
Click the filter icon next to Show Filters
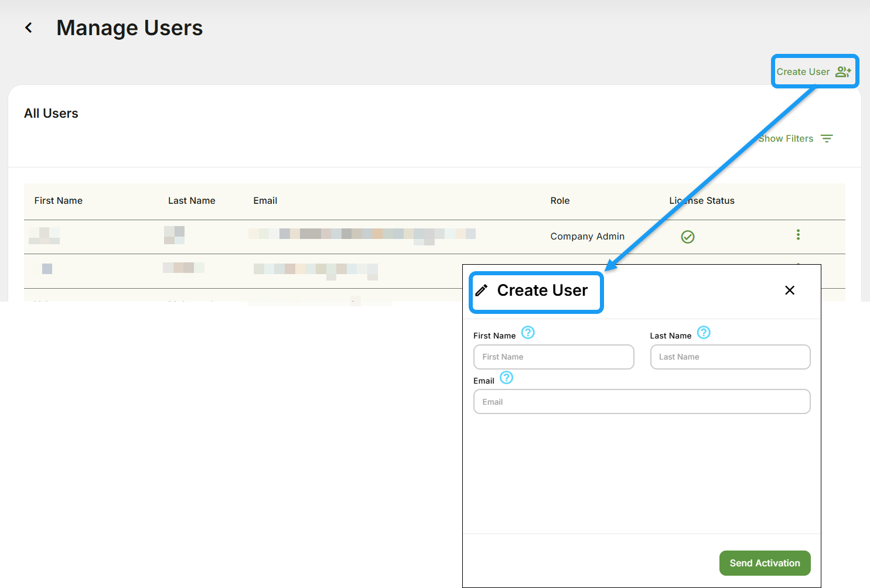[827, 138]
